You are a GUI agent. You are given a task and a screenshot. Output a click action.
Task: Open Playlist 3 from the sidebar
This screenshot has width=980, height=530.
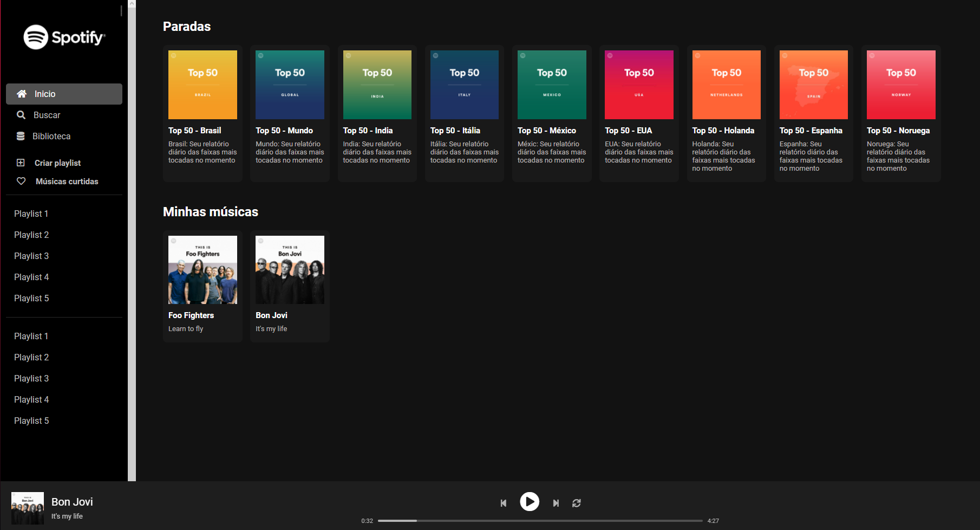pyautogui.click(x=31, y=256)
